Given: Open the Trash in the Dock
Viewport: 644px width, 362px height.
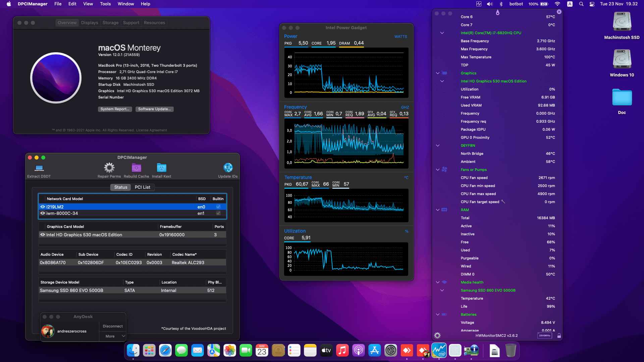Looking at the screenshot, I should pos(511,351).
